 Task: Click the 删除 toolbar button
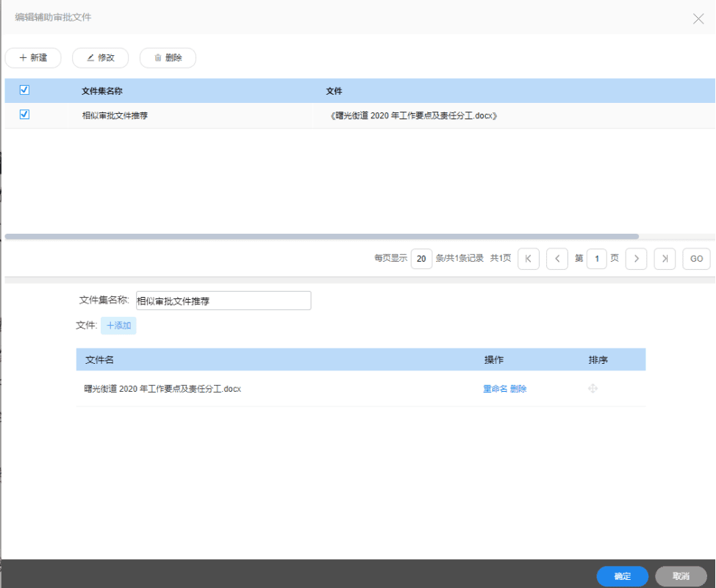168,58
